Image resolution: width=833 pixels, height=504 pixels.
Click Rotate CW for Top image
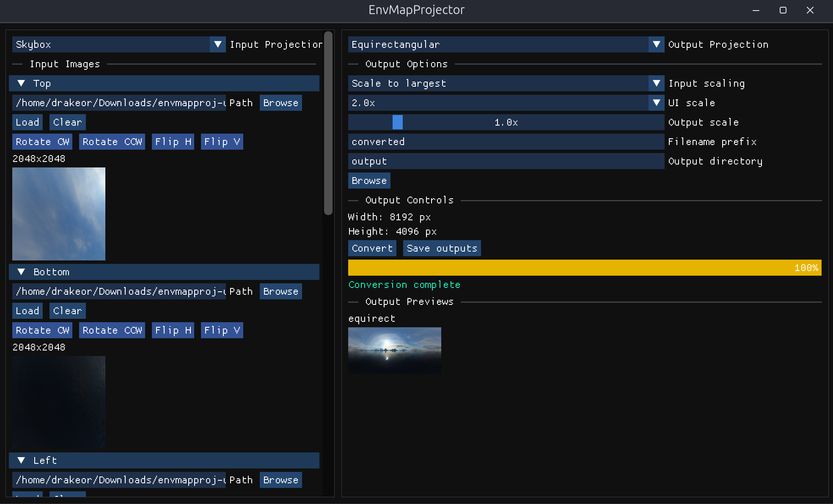point(42,142)
